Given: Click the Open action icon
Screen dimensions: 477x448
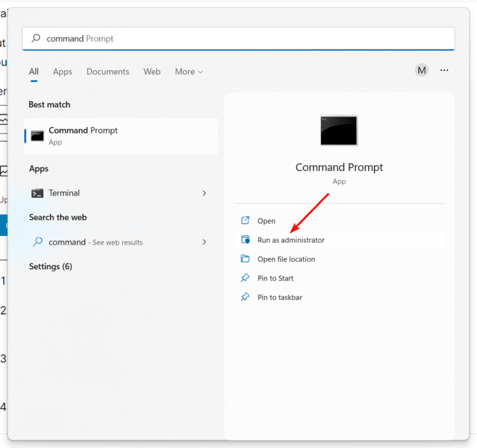Looking at the screenshot, I should (245, 220).
